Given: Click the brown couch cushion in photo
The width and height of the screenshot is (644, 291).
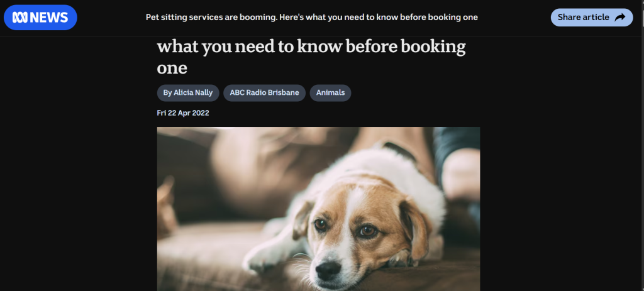Looking at the screenshot, I should pyautogui.click(x=206, y=255).
